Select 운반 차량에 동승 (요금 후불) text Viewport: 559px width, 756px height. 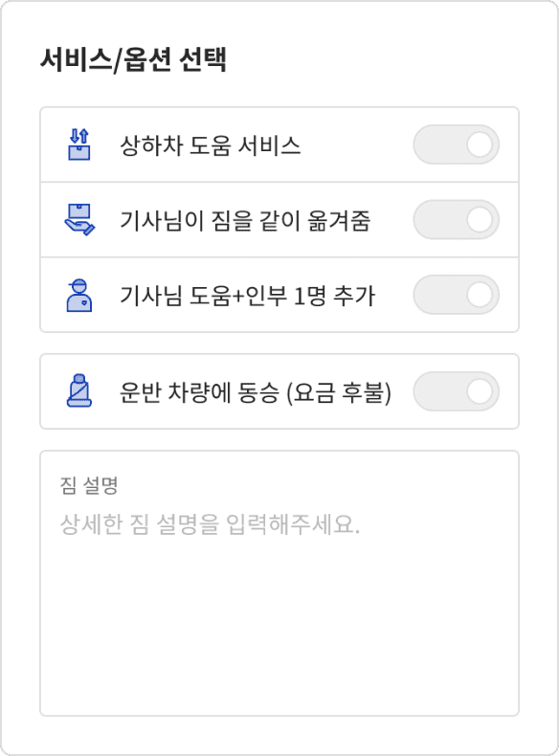256,392
